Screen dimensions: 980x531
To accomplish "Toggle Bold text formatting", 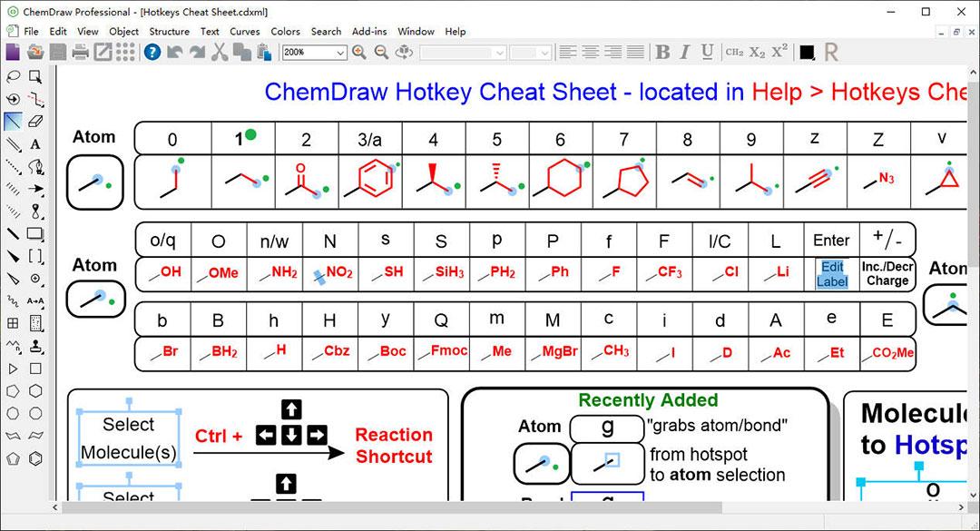I will pos(662,52).
